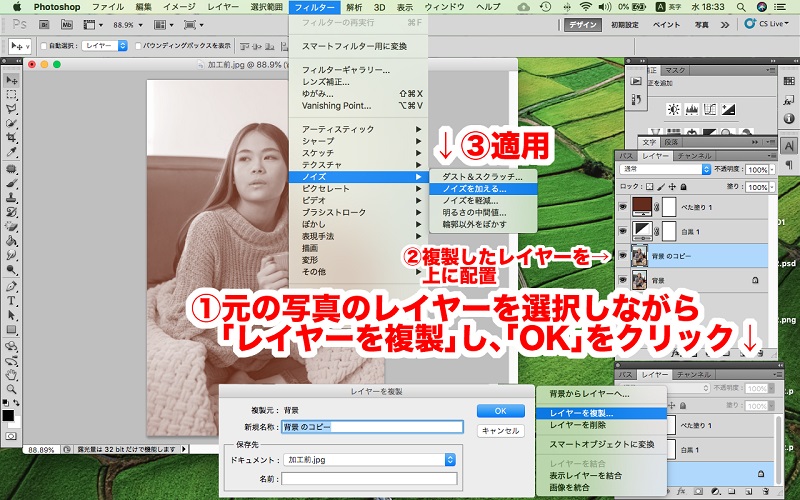Open the view extras dropdown

(x=93, y=24)
